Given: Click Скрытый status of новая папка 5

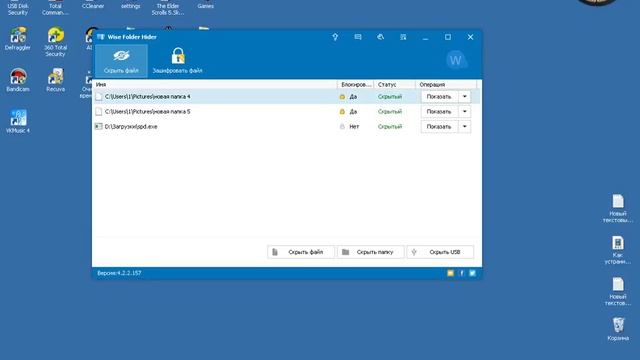Looking at the screenshot, I should (390, 111).
